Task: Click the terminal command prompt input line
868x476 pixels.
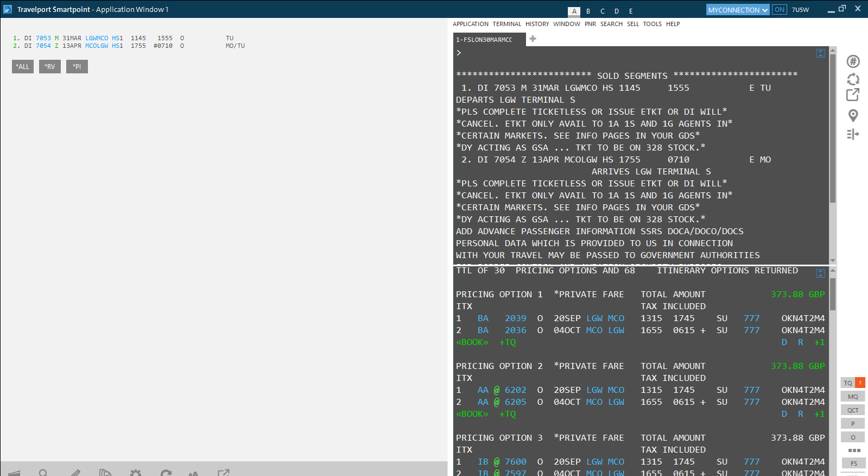Action: point(635,53)
